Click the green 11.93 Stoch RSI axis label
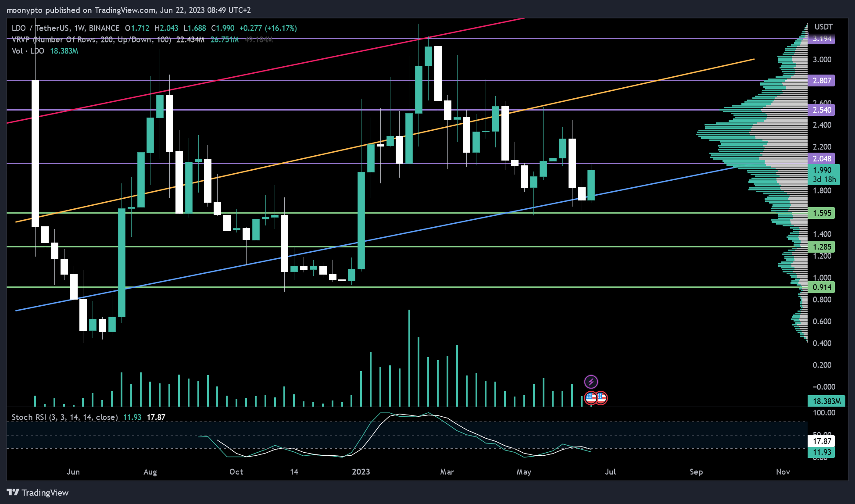The height and width of the screenshot is (504, 855). pos(822,452)
